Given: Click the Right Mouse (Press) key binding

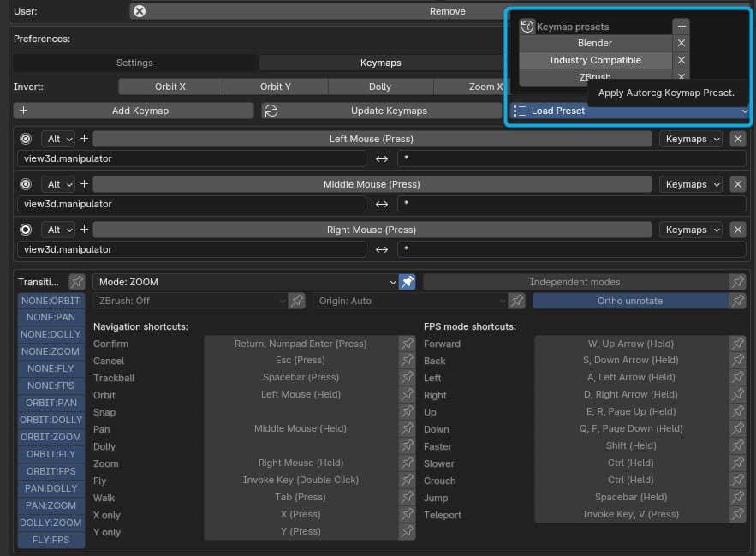Looking at the screenshot, I should (x=372, y=230).
